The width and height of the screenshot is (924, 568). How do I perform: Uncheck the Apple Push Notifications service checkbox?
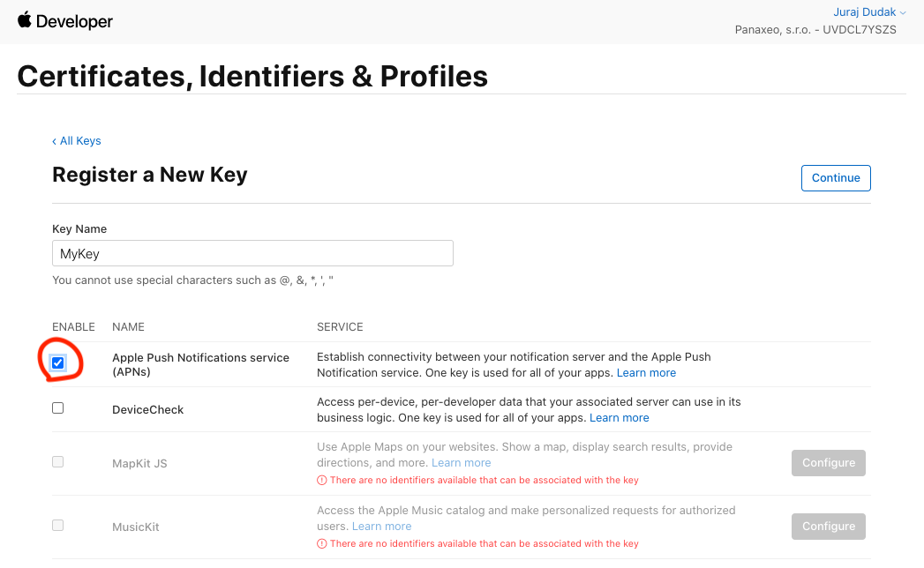(58, 362)
